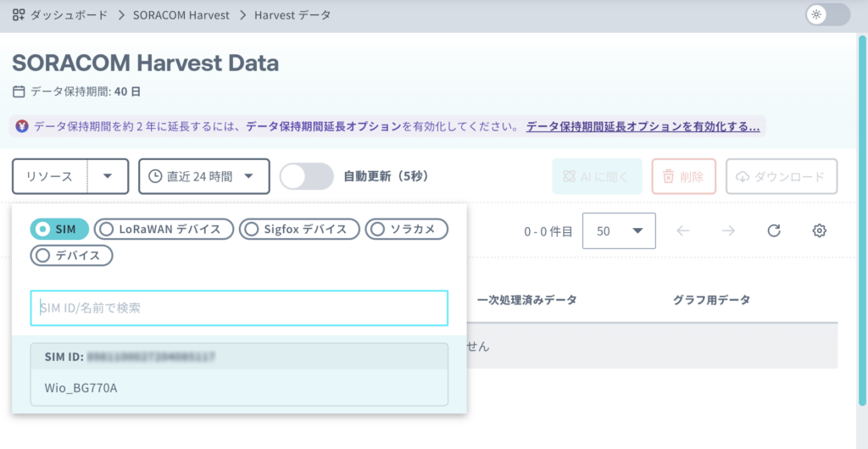The height and width of the screenshot is (449, 868).
Task: Select the Harvest データ breadcrumb
Action: [292, 15]
